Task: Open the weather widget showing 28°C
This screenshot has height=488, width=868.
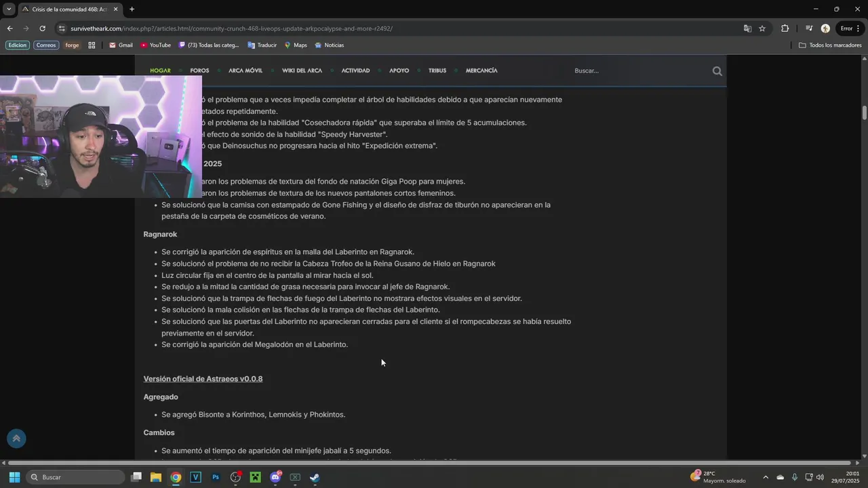Action: point(719,477)
